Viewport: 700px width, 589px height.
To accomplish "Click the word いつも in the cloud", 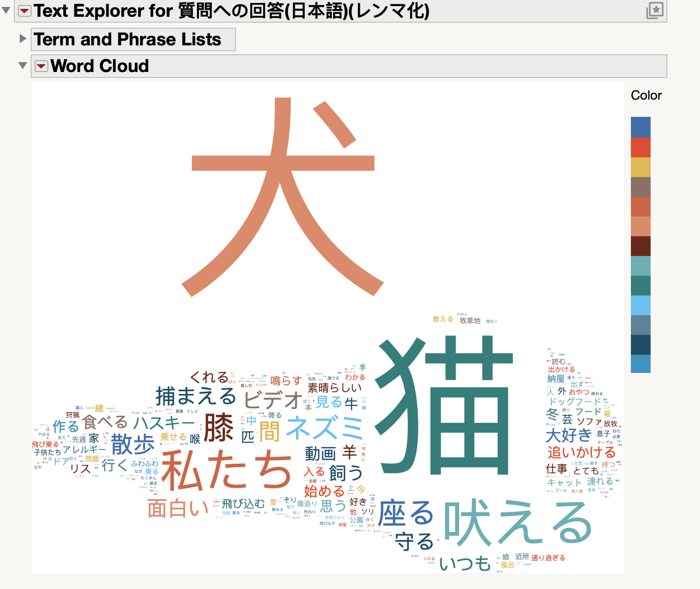I will 465,563.
